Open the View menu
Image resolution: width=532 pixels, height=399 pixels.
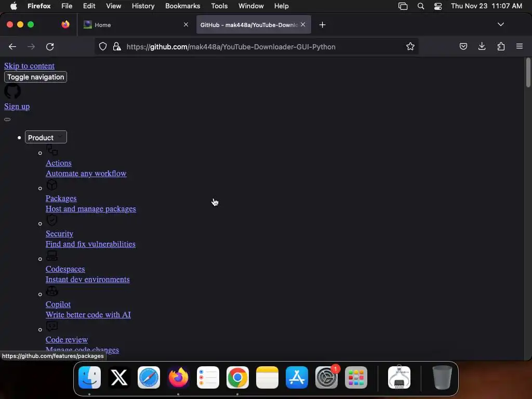coord(113,6)
